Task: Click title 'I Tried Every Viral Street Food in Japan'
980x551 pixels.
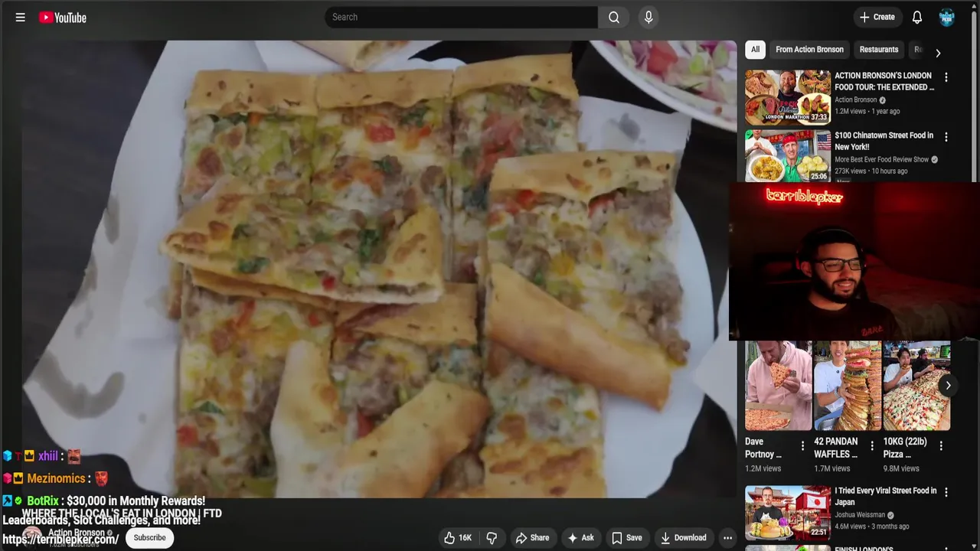Action: click(886, 497)
